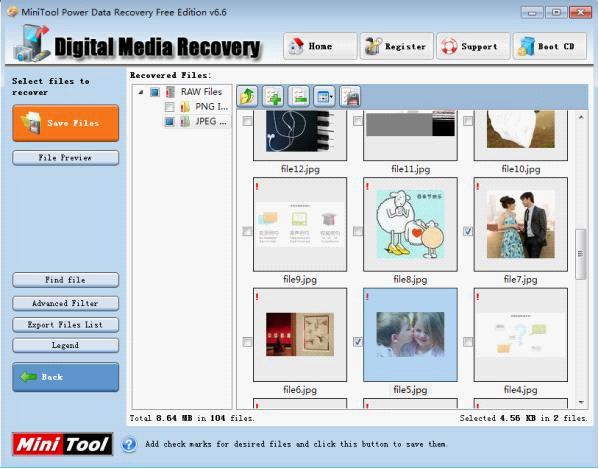Screen dimensions: 599x469
Task: Click the JPEG folder icon in tree
Action: tap(185, 121)
